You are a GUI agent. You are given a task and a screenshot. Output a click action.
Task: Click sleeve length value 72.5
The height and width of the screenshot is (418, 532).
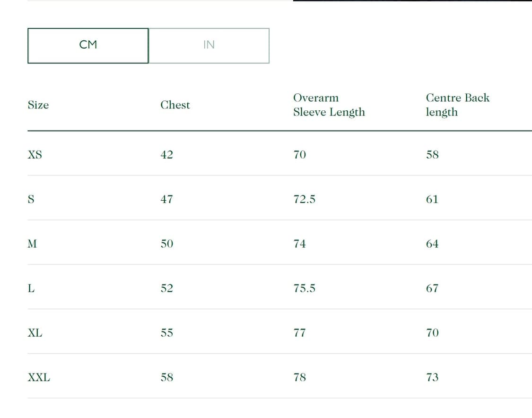pos(304,199)
